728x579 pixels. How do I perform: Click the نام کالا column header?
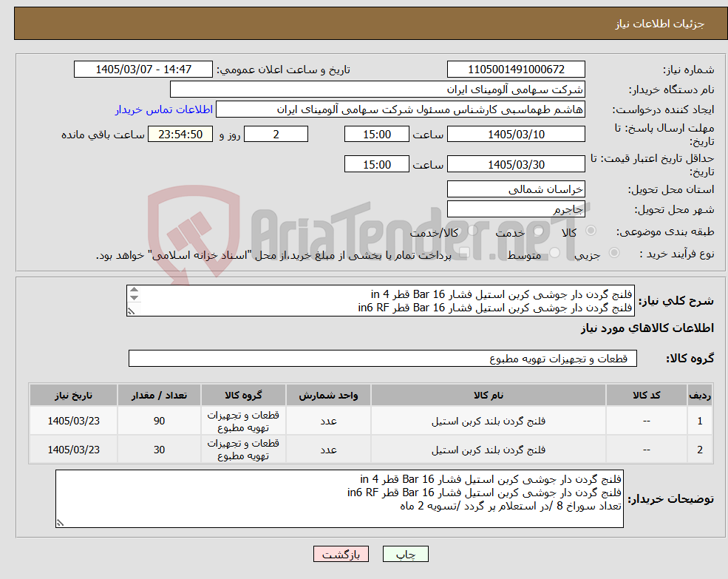(488, 396)
